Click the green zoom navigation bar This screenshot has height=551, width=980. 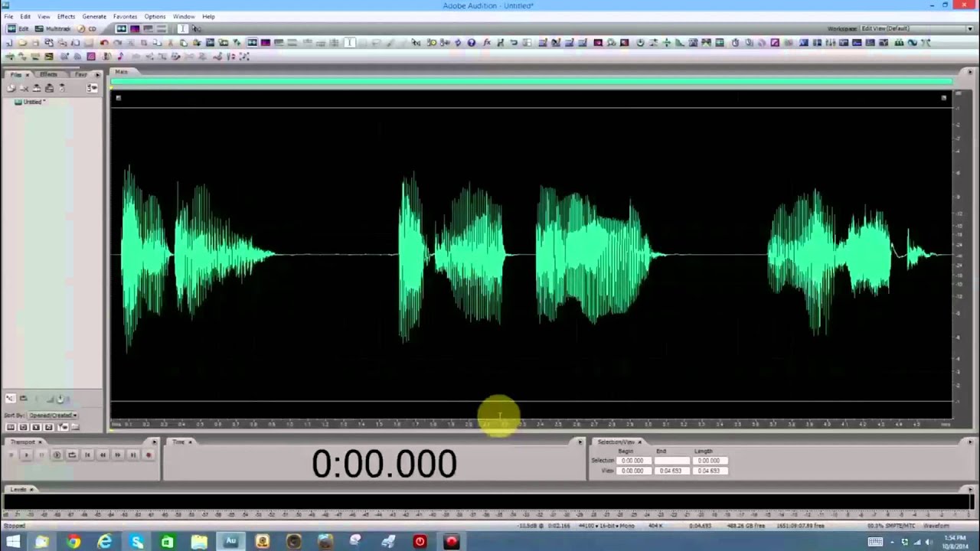tap(532, 81)
